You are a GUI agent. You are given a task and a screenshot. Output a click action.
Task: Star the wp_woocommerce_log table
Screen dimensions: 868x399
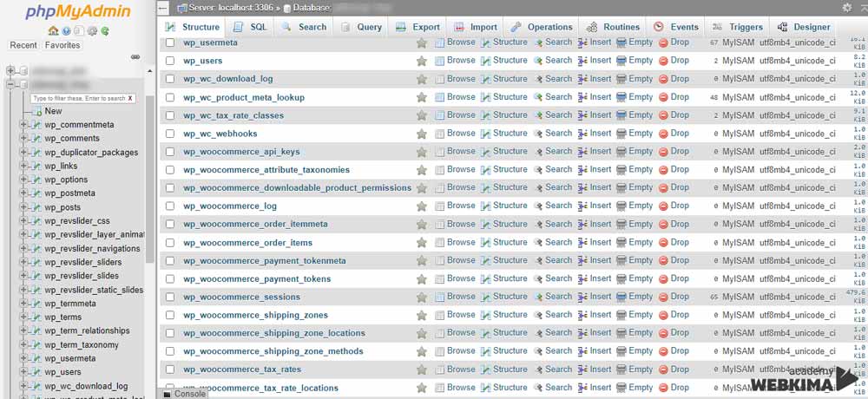pyautogui.click(x=421, y=206)
